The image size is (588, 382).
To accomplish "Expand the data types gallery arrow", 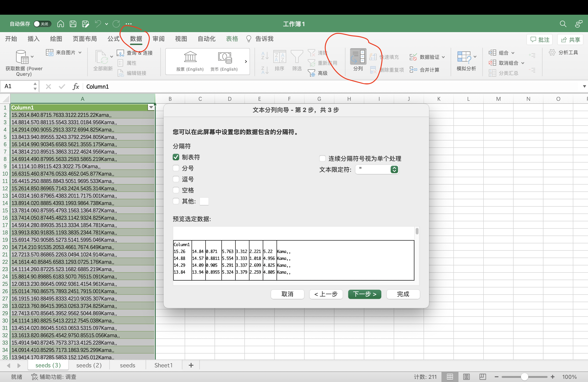I will 246,61.
